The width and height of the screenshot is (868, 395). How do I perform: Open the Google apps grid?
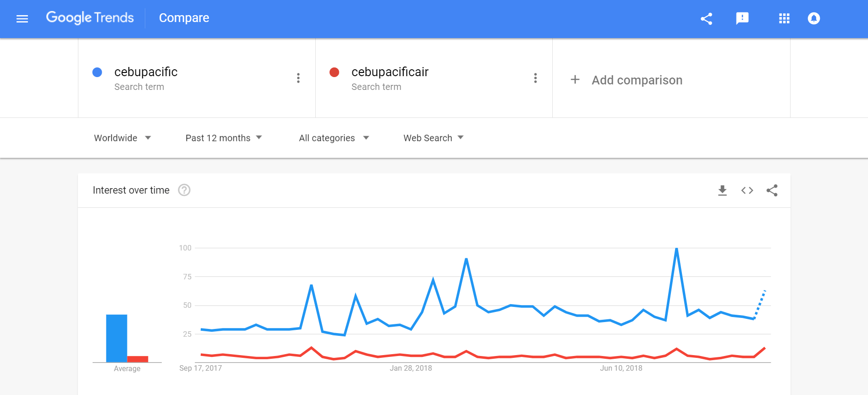point(784,19)
